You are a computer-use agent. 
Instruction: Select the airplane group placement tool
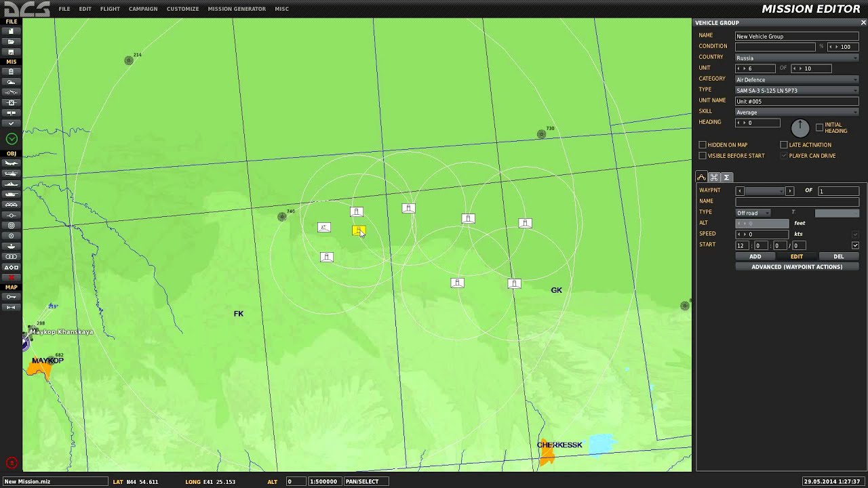11,163
